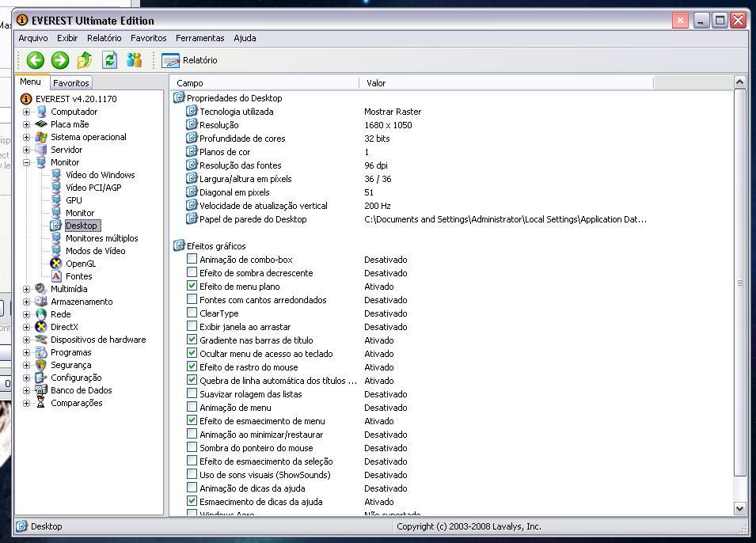This screenshot has height=543, width=756.
Task: Click the EVEREST v4.20.1170 info icon
Action: (x=26, y=99)
